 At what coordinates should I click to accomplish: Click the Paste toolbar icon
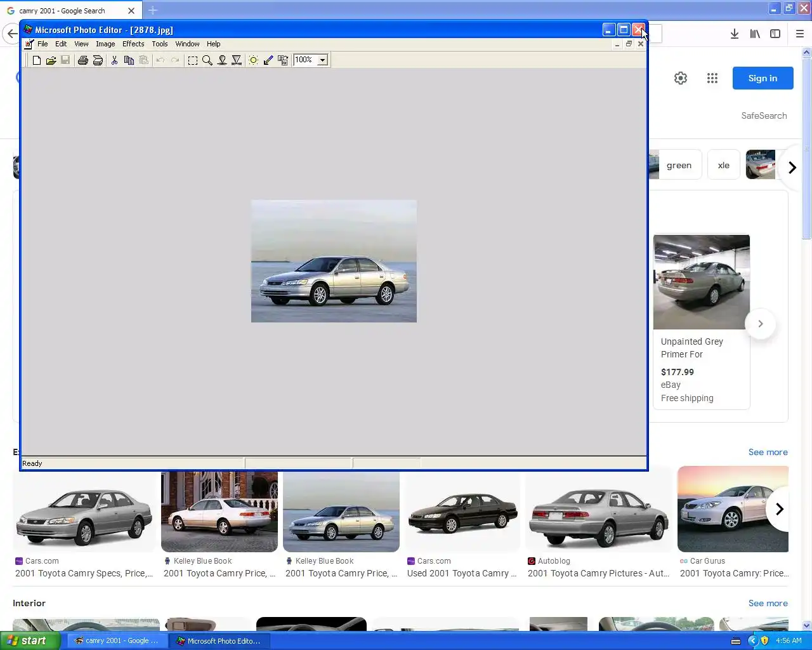pos(143,60)
